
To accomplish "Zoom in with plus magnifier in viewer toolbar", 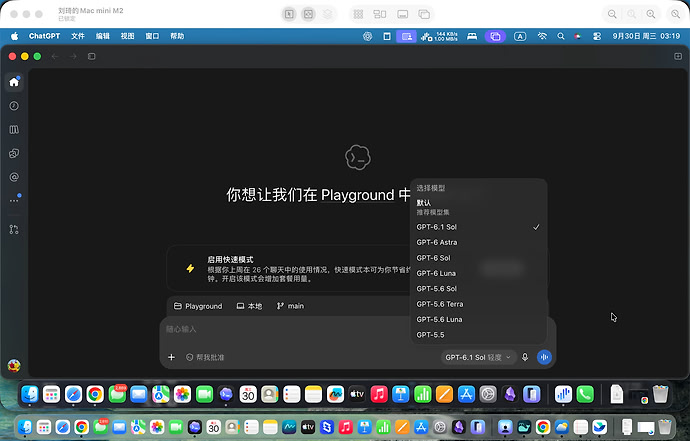I will point(651,14).
